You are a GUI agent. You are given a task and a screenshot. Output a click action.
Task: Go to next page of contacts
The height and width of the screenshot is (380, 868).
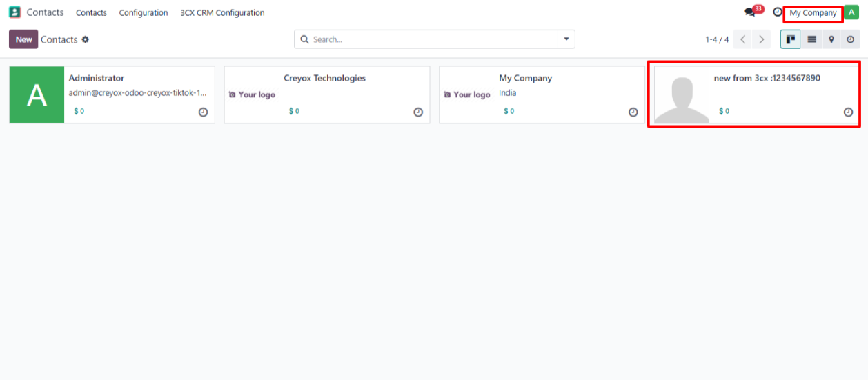pos(761,39)
